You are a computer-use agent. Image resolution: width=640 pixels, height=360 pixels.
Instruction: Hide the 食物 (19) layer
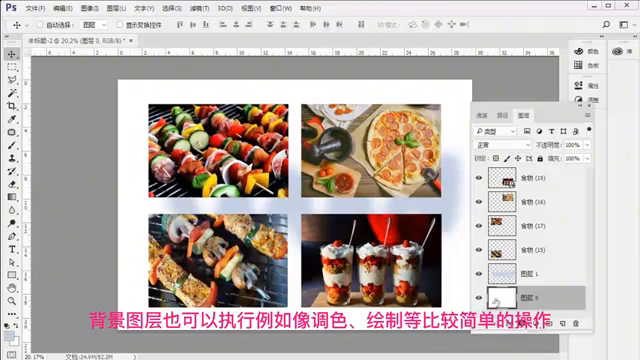point(479,178)
